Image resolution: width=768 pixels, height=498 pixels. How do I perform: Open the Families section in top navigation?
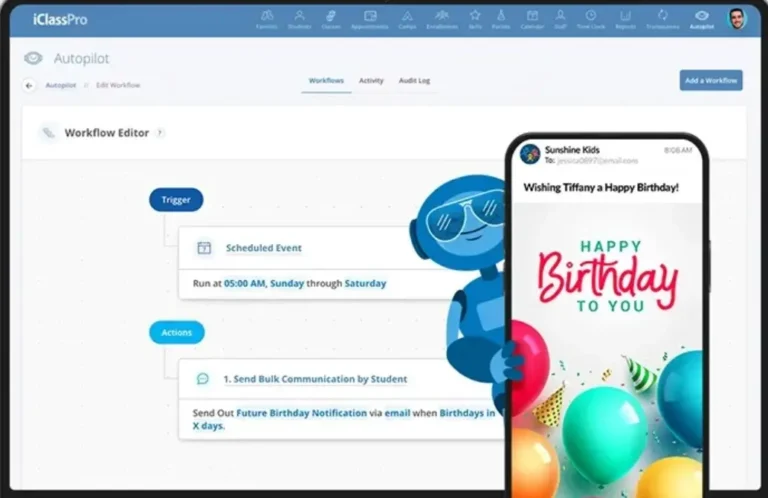(266, 20)
